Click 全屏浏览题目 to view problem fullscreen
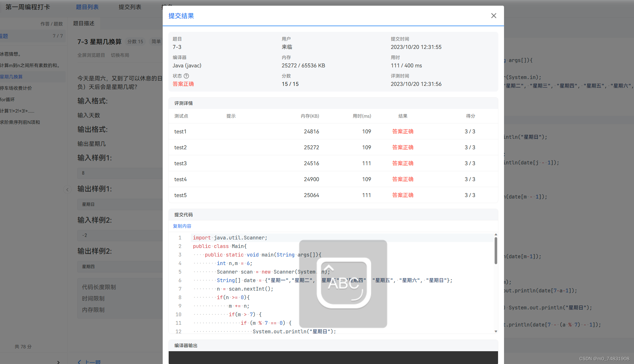The image size is (634, 364). tap(91, 55)
